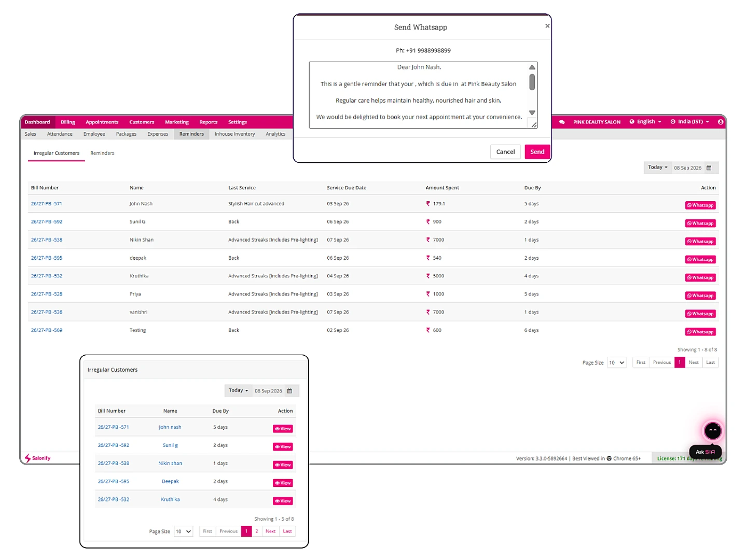Open the Ask SIA chatbot icon
The width and height of the screenshot is (747, 560).
[712, 430]
